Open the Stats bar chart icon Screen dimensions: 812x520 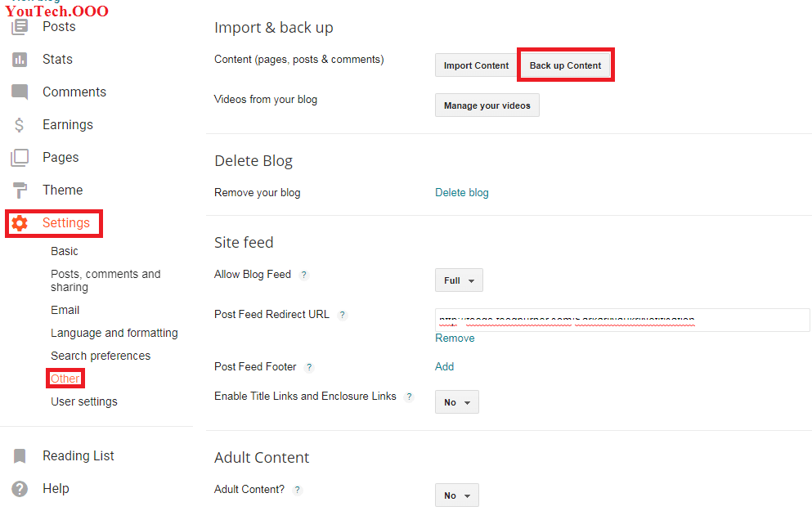click(20, 60)
